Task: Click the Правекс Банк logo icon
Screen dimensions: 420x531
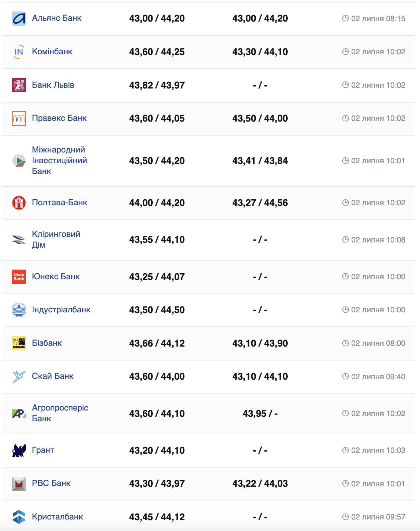Action: pos(19,119)
